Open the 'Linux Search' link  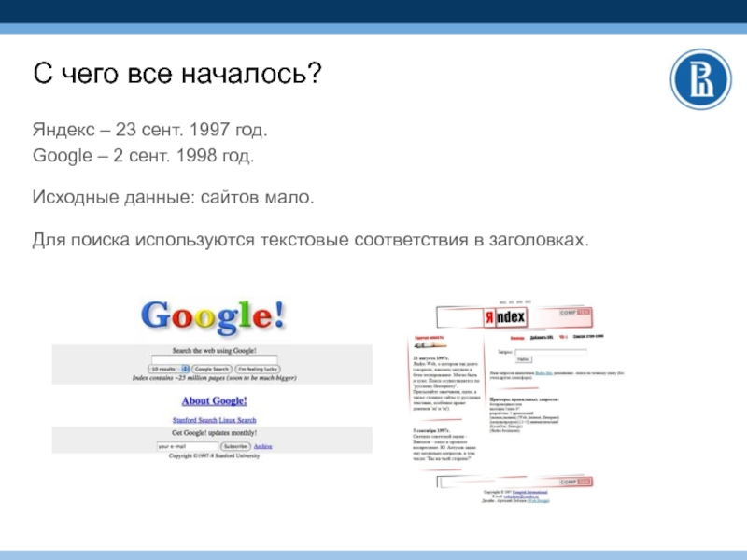click(238, 420)
